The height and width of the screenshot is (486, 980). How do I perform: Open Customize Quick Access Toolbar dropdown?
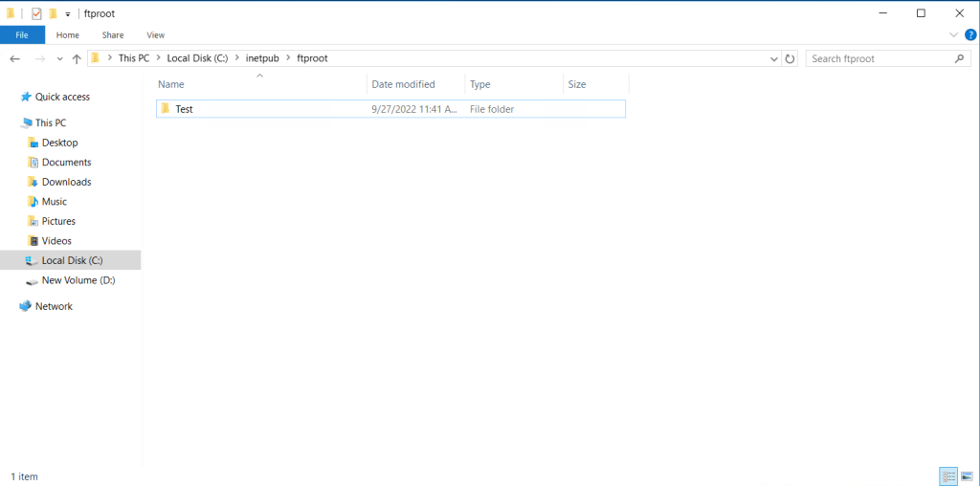tap(68, 14)
